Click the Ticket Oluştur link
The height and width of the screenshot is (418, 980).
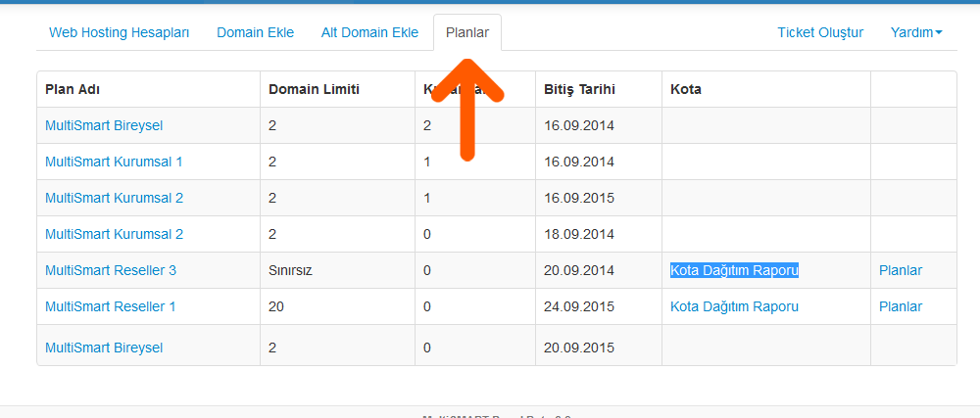coord(820,32)
